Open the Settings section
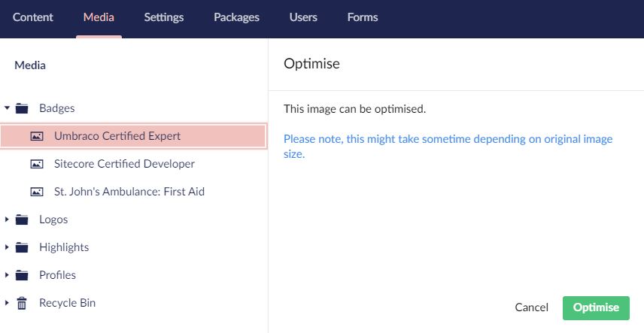The width and height of the screenshot is (644, 333). pos(163,17)
